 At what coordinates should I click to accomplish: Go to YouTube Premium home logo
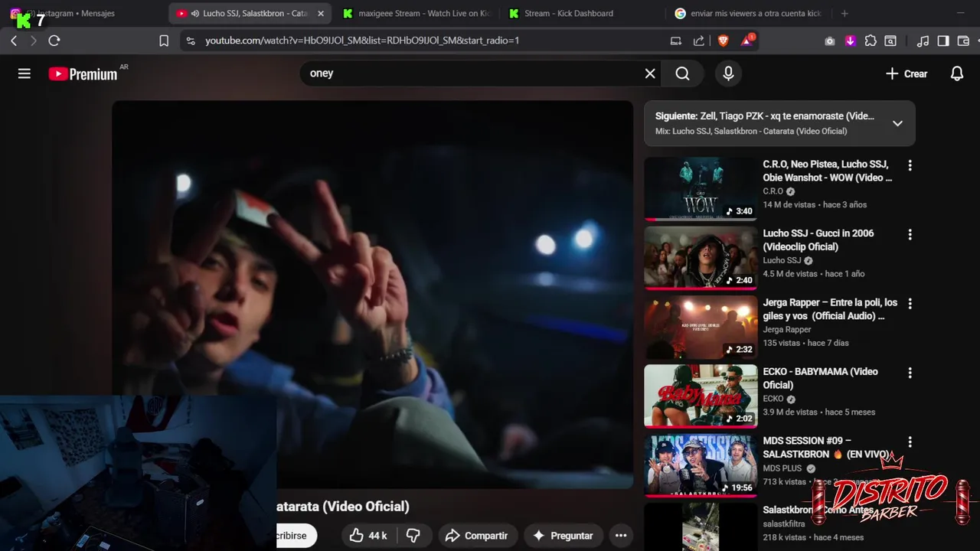pyautogui.click(x=83, y=73)
